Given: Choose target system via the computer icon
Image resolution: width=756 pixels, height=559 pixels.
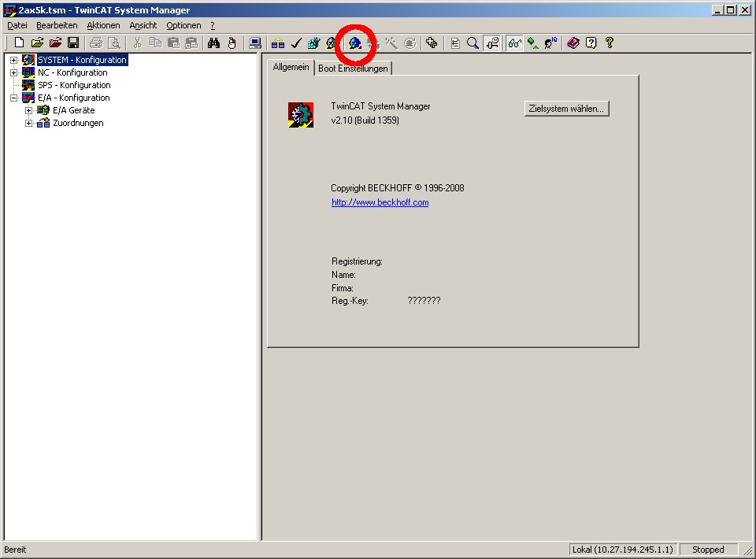Looking at the screenshot, I should (255, 43).
